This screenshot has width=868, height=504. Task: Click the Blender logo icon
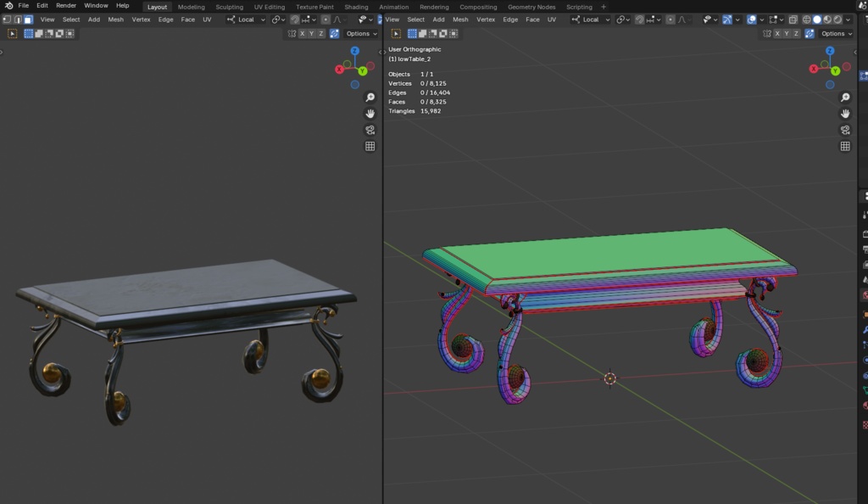[x=8, y=6]
